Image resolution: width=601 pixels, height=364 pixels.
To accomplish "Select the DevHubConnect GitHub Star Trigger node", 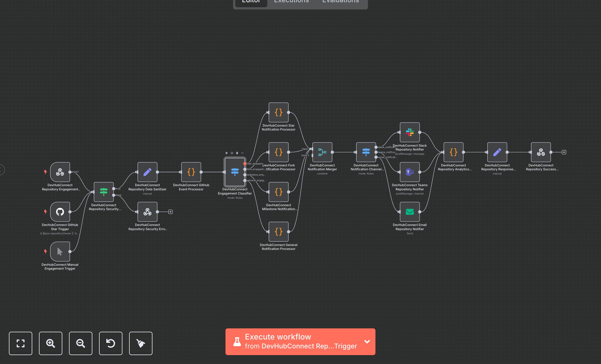I will [x=60, y=211].
